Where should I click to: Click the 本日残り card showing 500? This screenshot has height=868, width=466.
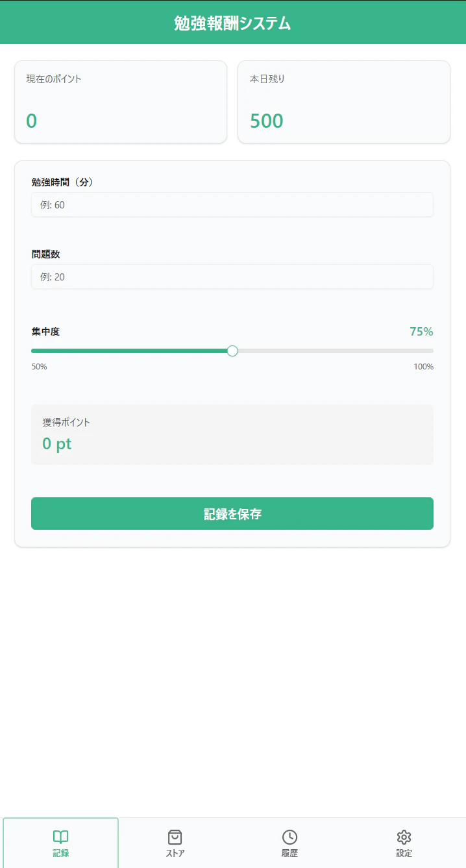[x=344, y=102]
